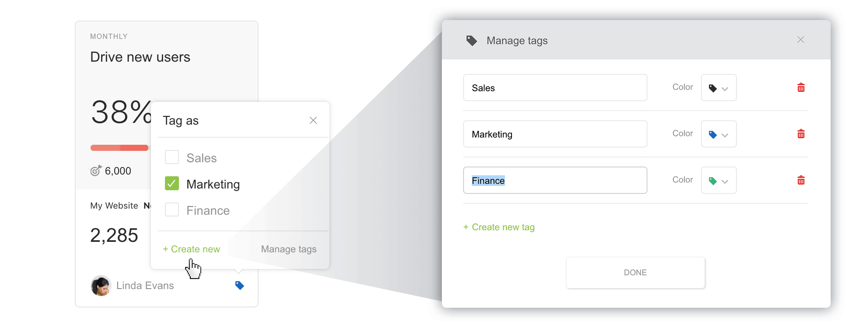The image size is (868, 328).
Task: Delete the Sales tag with trash icon
Action: coord(801,87)
